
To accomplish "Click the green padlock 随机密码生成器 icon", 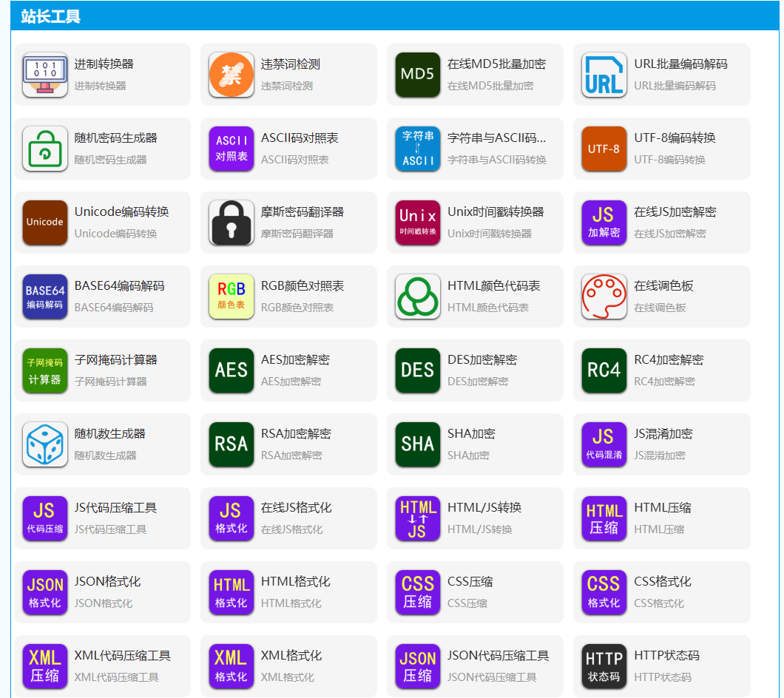I will pyautogui.click(x=45, y=149).
